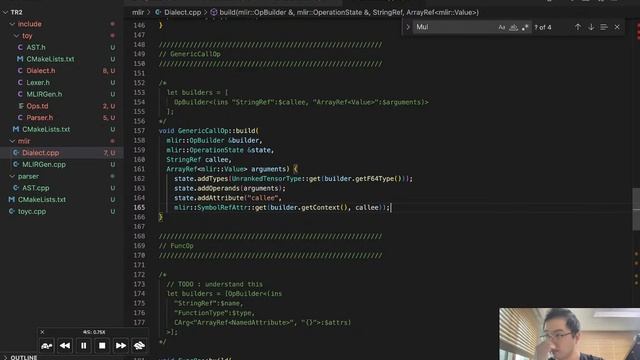The height and width of the screenshot is (360, 640).
Task: Select Dialect.cpp in explorer
Action: click(x=40, y=153)
